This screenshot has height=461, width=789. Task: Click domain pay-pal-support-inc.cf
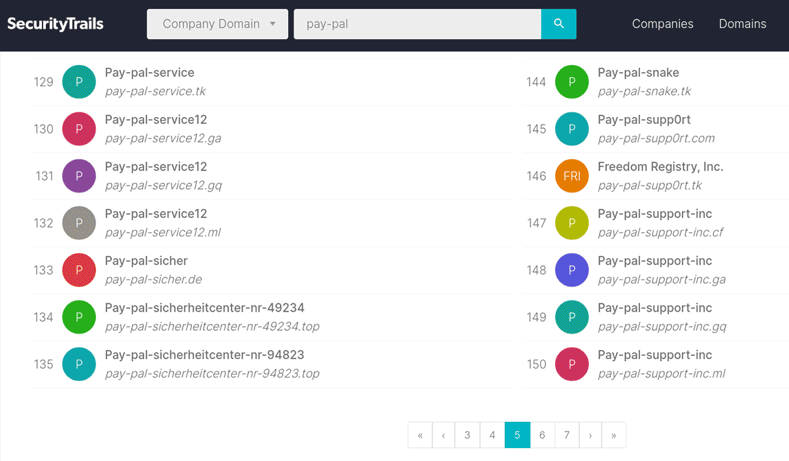[660, 233]
